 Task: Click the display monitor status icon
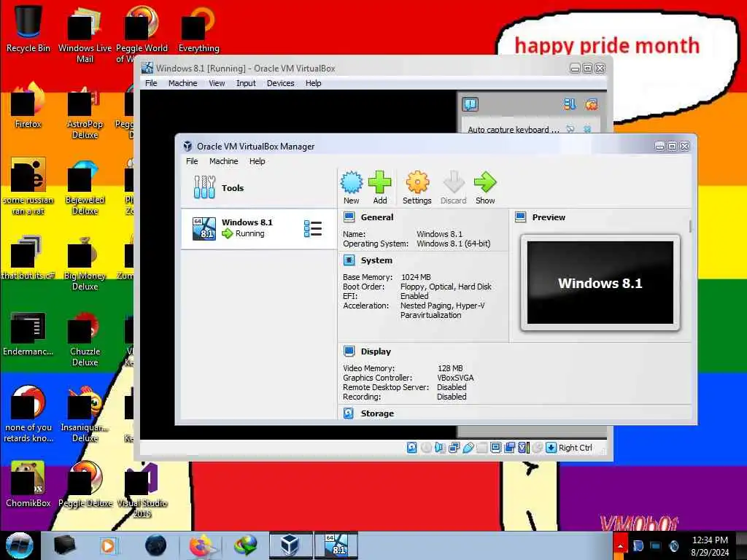tap(495, 448)
